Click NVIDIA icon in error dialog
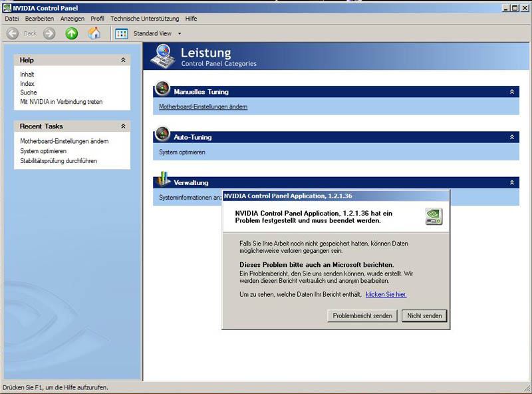The image size is (532, 394). 434,217
